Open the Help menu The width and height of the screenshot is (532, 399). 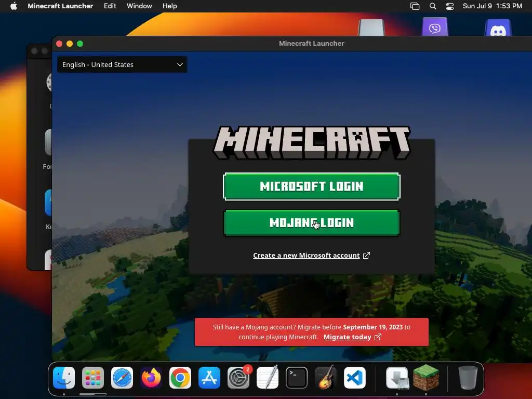(x=170, y=6)
